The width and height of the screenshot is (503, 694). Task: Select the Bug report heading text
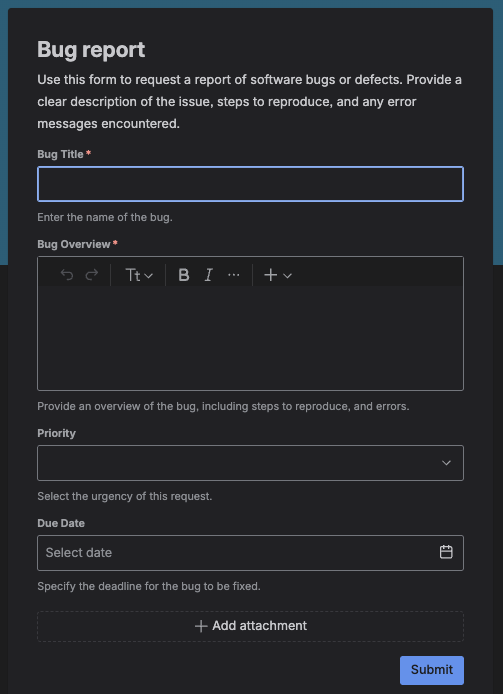click(x=91, y=49)
